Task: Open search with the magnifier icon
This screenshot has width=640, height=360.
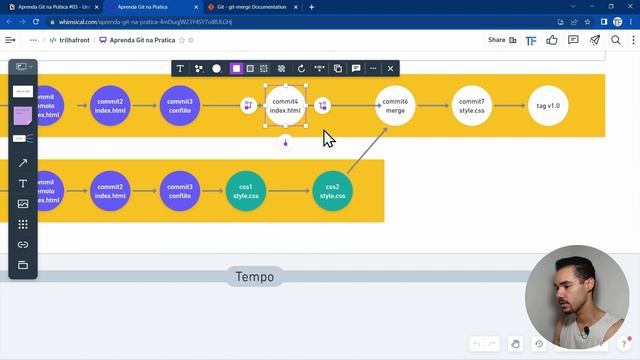Action: pyautogui.click(x=616, y=40)
